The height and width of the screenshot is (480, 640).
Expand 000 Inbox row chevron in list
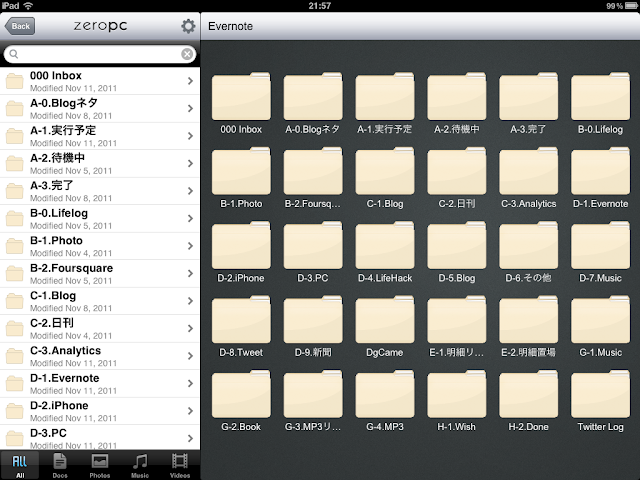190,81
